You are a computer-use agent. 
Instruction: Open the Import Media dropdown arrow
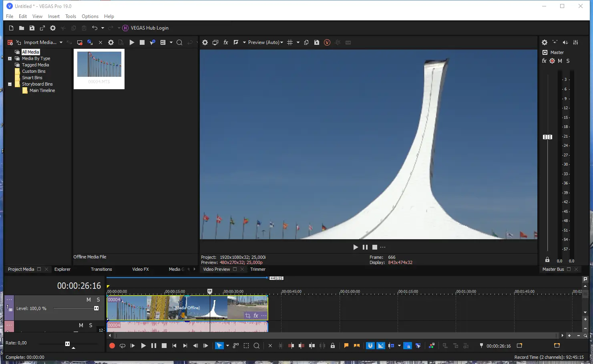(61, 42)
